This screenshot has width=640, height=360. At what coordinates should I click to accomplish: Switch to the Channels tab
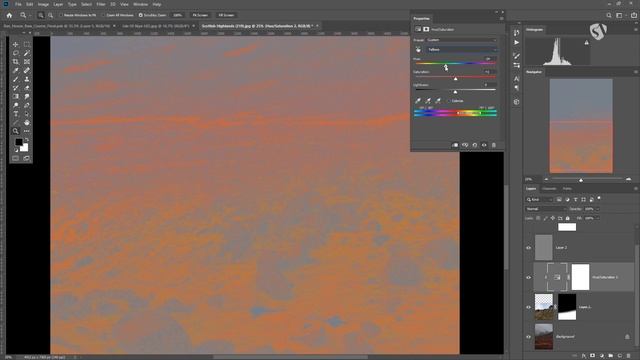(549, 189)
